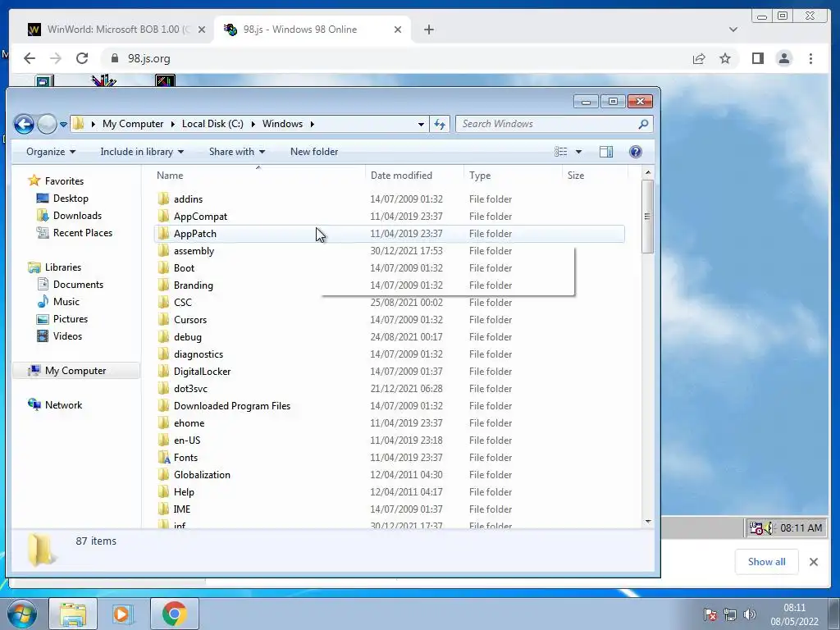Open the Chrome three-dot menu
The width and height of the screenshot is (840, 630).
pyautogui.click(x=810, y=58)
